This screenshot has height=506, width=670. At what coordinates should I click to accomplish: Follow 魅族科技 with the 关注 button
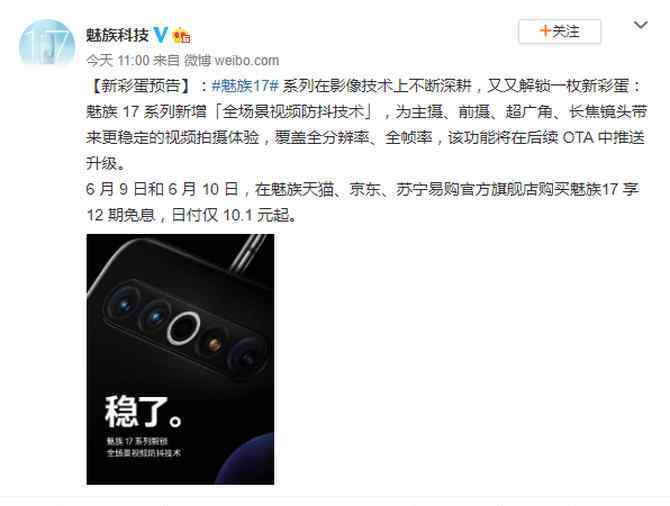click(x=560, y=32)
